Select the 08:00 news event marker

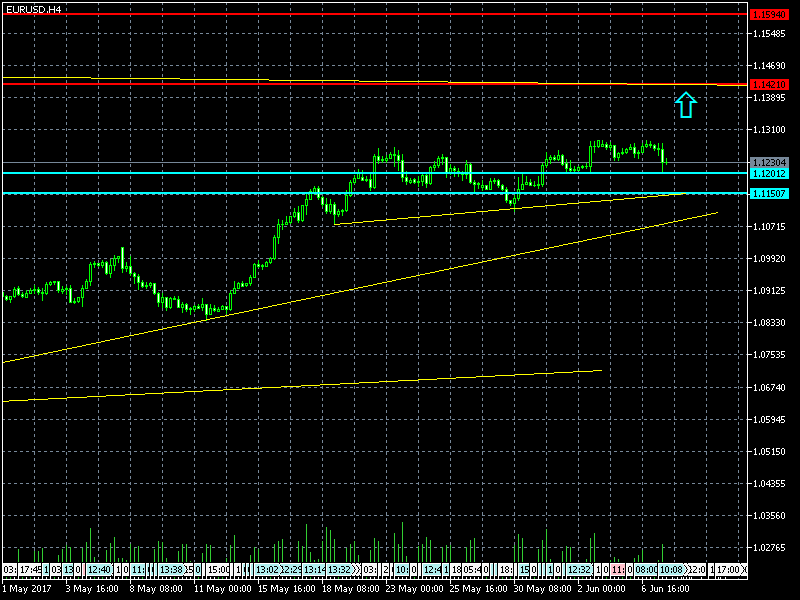click(646, 569)
